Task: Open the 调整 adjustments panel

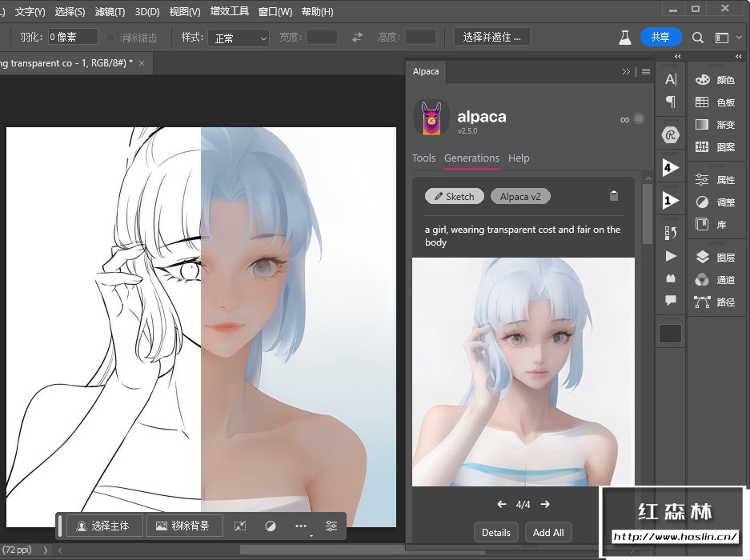Action: coord(715,202)
